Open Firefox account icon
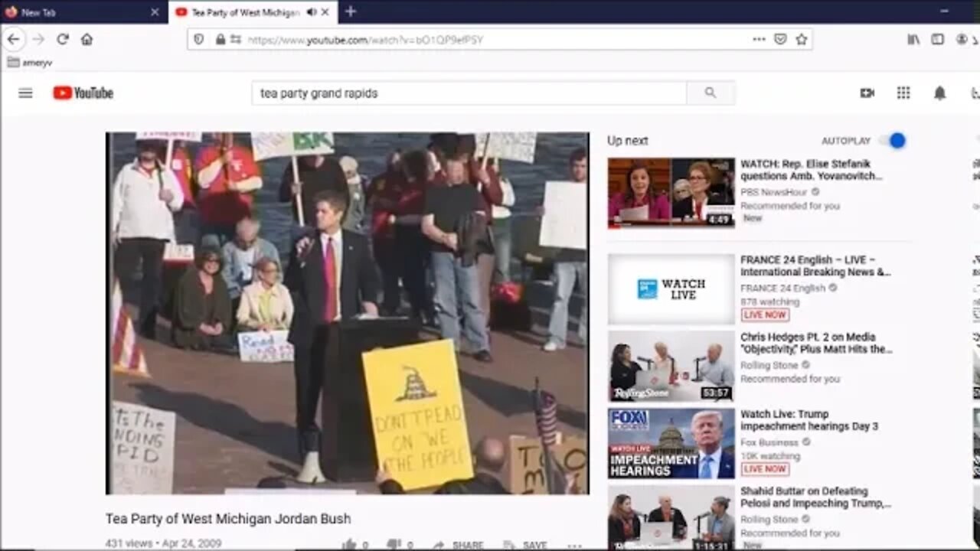Viewport: 980px width, 551px height. [962, 39]
